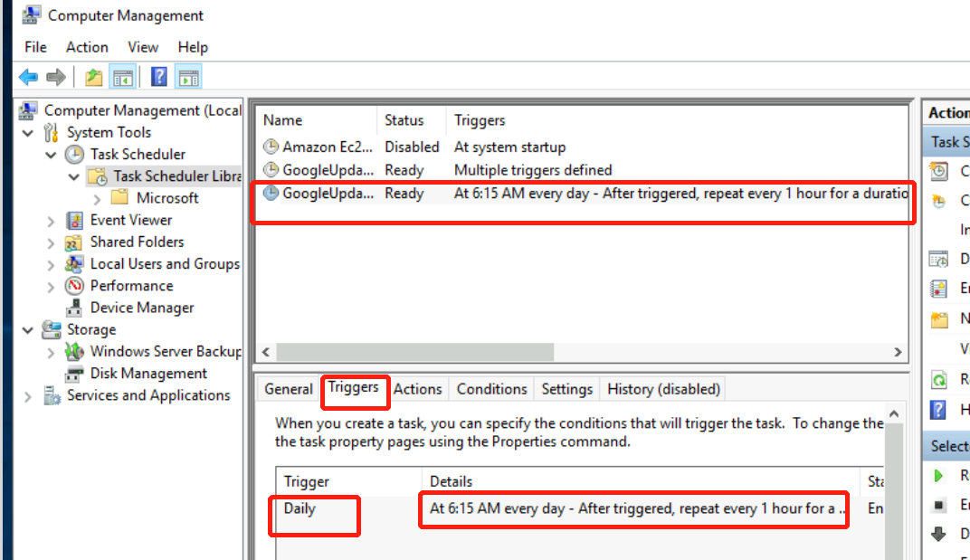Screen dimensions: 970x560
Task: Open the Action menu
Action: coord(87,47)
